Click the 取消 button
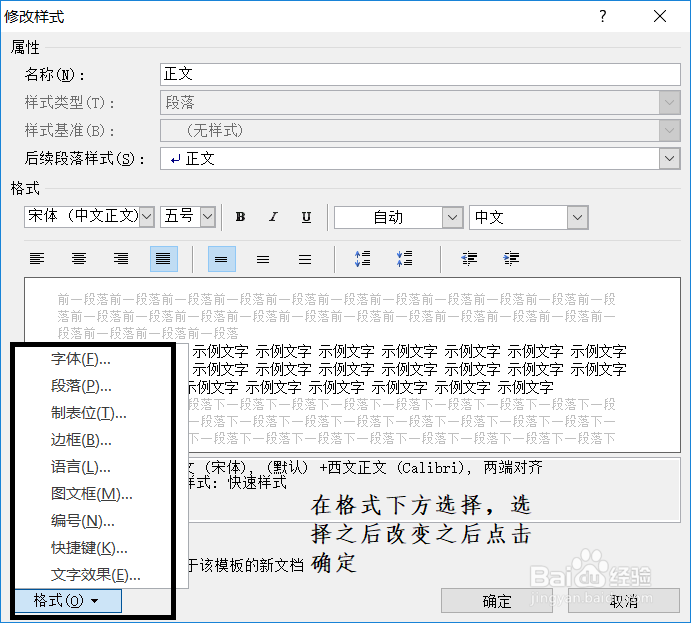 click(624, 601)
